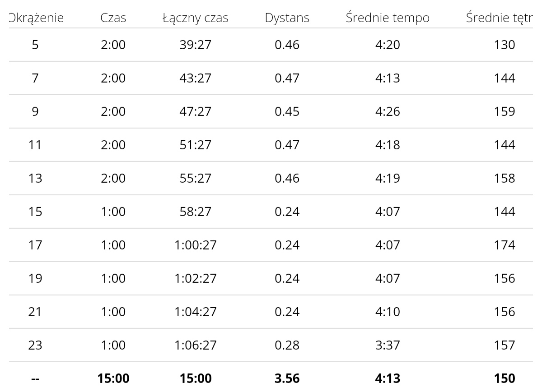Viewport: 542px width, 392px height.
Task: Click the lap 13 heart rate 158
Action: 505,179
